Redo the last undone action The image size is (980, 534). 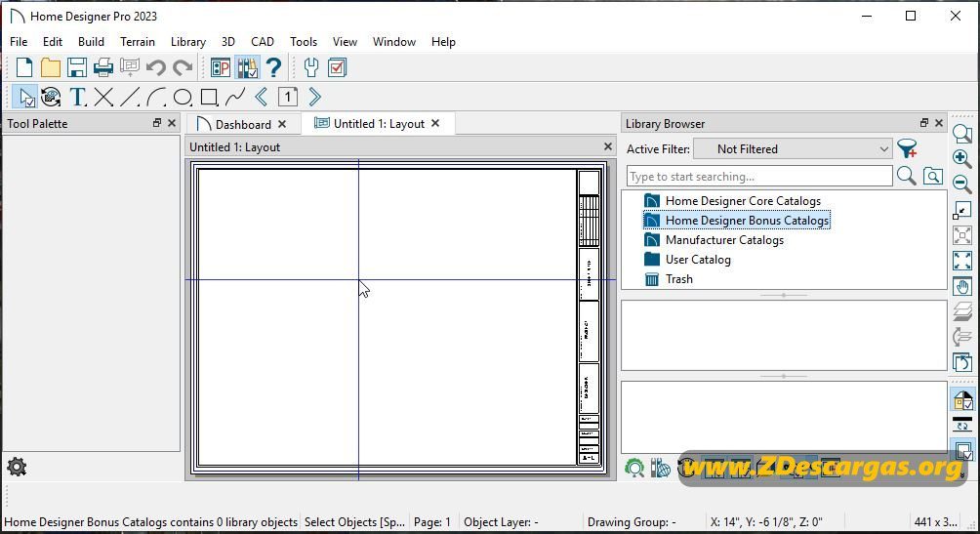click(x=182, y=67)
